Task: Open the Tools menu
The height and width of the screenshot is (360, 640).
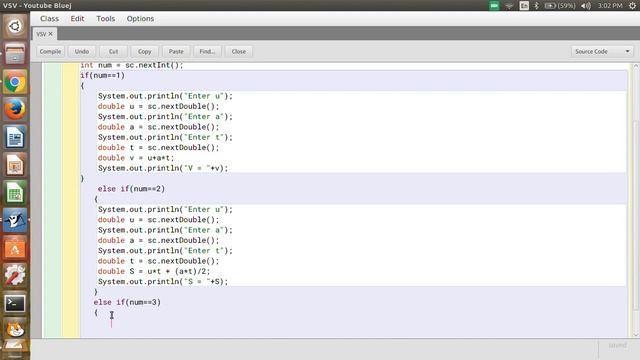Action: pyautogui.click(x=105, y=19)
